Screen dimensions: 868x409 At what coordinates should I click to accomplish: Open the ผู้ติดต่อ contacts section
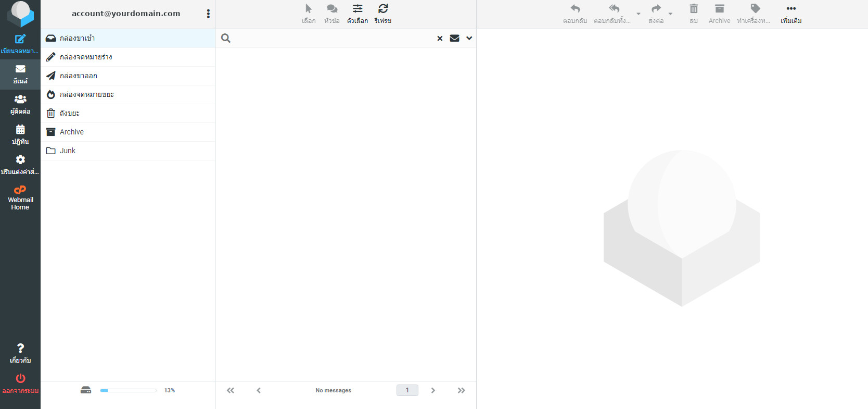pyautogui.click(x=20, y=105)
